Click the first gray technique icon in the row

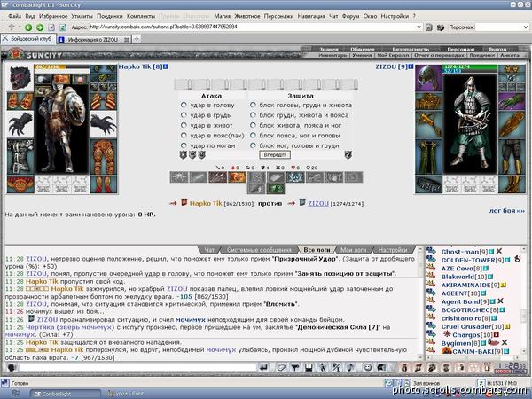179,177
